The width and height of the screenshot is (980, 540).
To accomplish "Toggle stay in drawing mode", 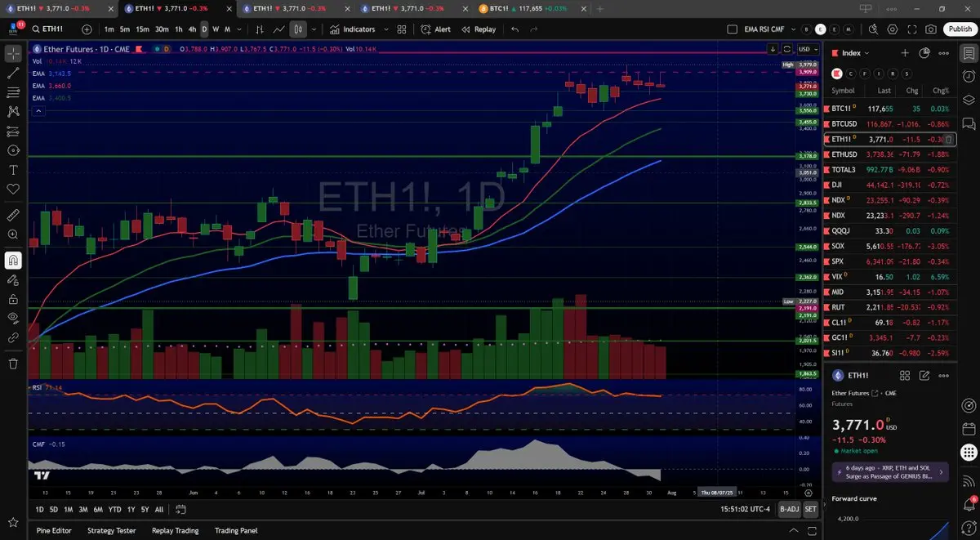I will point(13,279).
